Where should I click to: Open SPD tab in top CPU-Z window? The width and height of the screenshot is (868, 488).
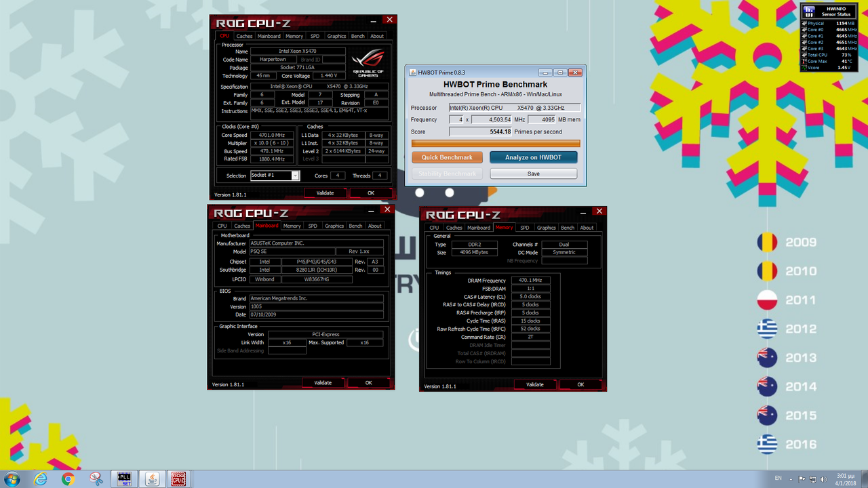click(x=315, y=36)
